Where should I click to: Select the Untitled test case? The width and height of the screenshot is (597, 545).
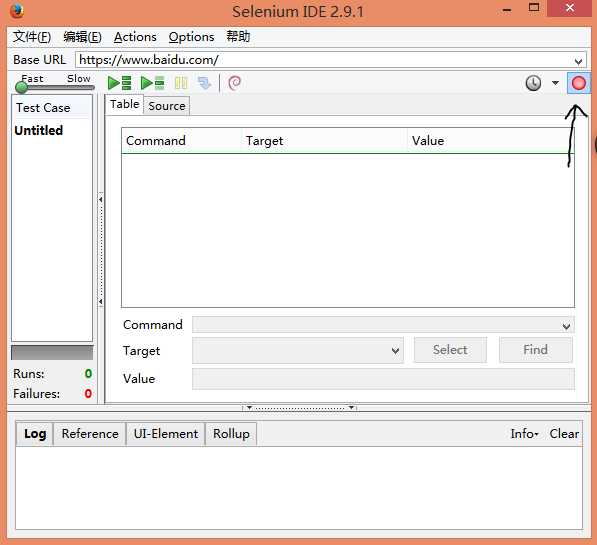click(38, 130)
